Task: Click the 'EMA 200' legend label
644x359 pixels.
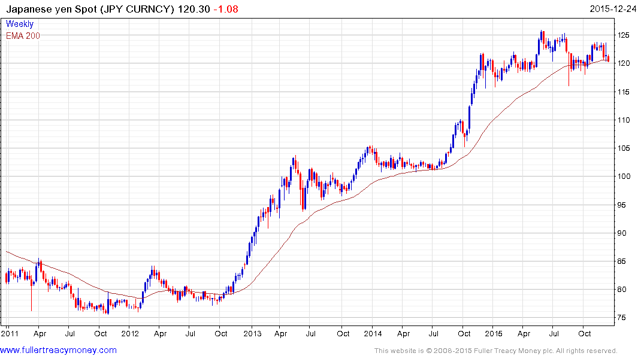Action: [x=23, y=36]
